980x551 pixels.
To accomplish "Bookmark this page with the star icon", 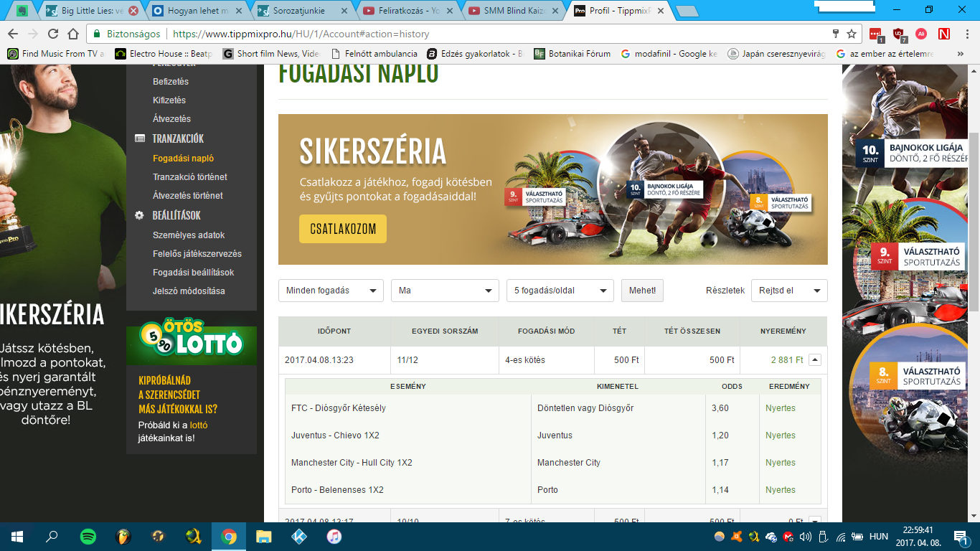I will (x=852, y=34).
